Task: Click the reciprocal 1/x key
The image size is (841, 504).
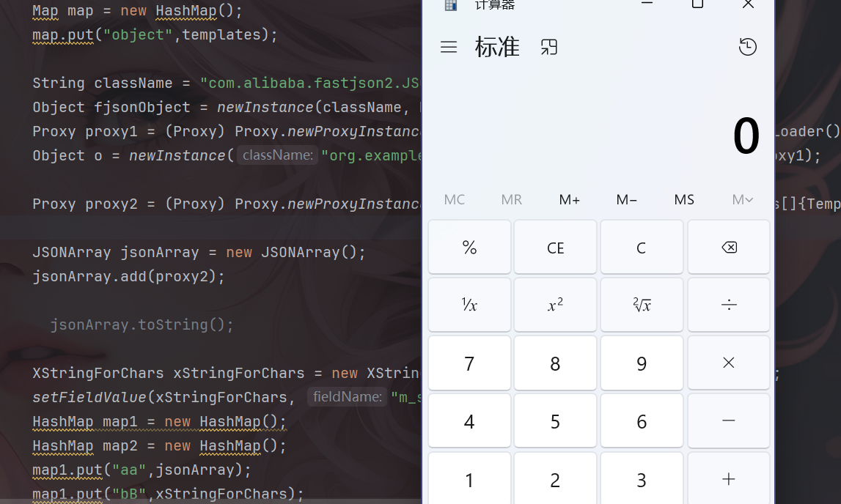Action: point(469,305)
